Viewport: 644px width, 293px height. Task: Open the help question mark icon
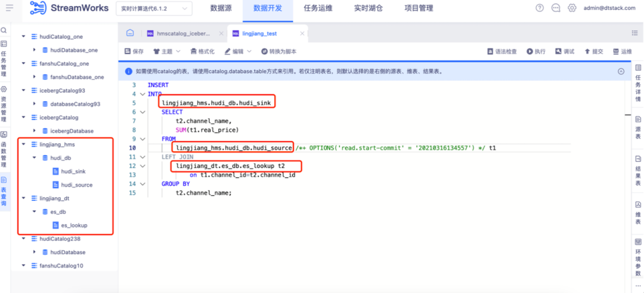(x=540, y=8)
